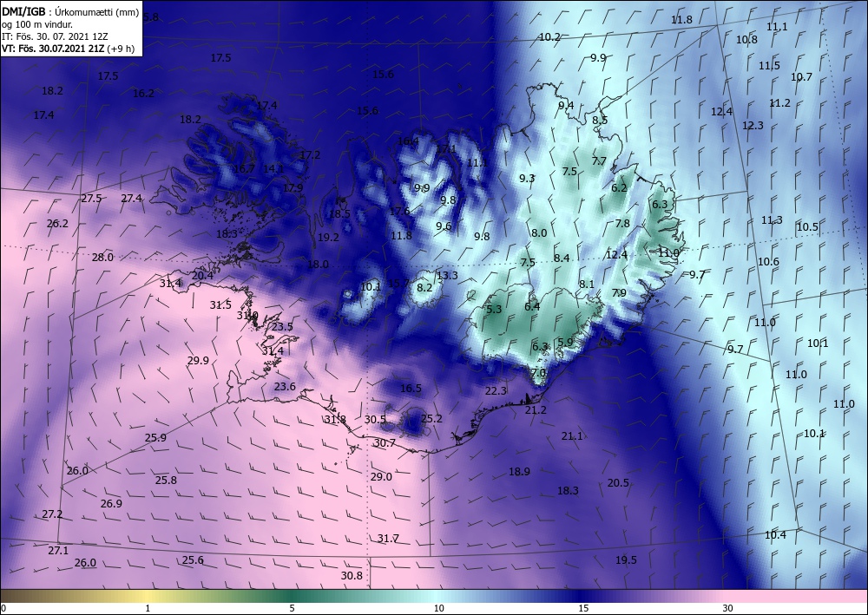Click the 29.9 value in Faxaflói
Viewport: 868px width, 615px height.
pyautogui.click(x=198, y=361)
